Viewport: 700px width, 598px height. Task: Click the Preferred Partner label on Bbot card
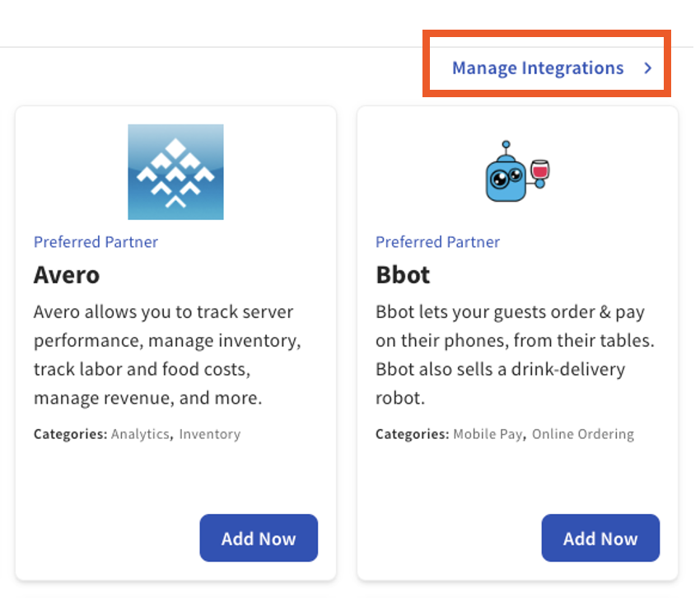tap(437, 241)
